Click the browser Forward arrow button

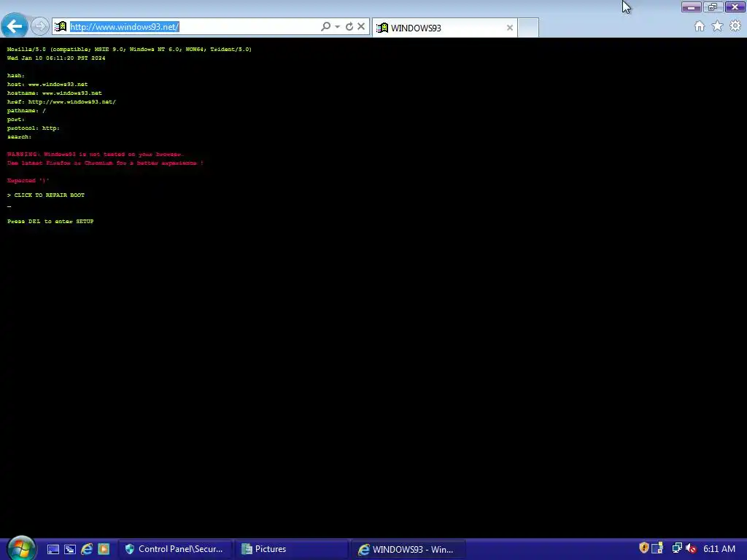(x=40, y=26)
